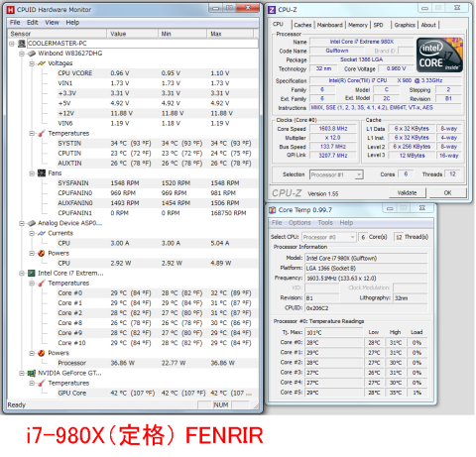Collapse the Currents tree node

tap(32, 233)
